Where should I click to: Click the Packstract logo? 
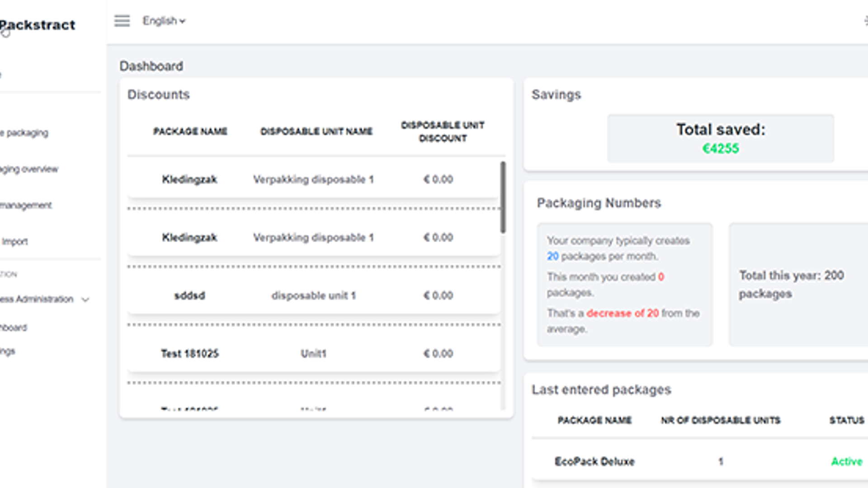(x=38, y=25)
